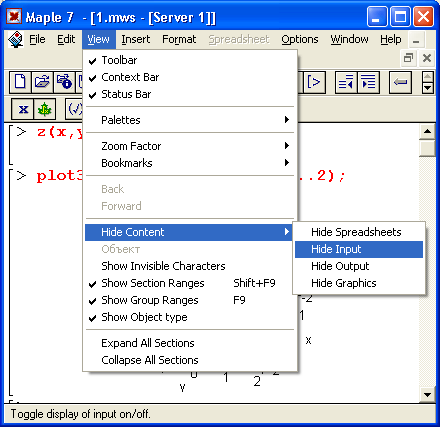Screen dimensions: 440x427
Task: Click the save-with-info toolbar icon
Action: tap(64, 82)
